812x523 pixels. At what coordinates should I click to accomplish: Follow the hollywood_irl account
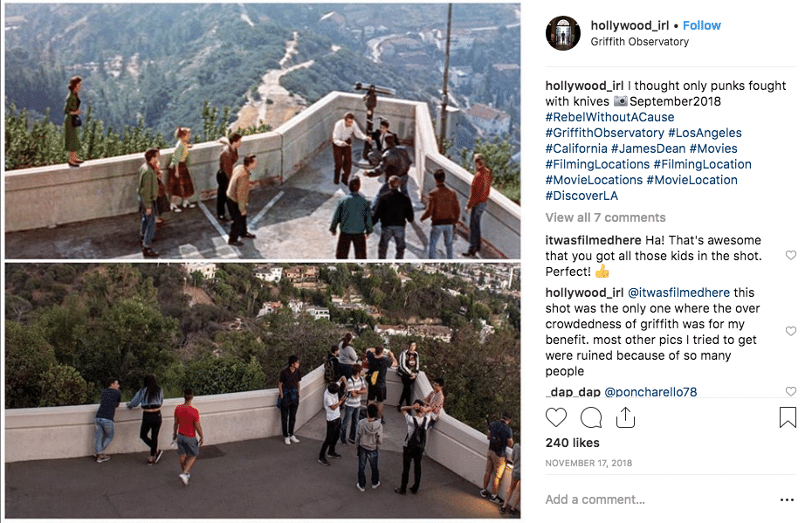point(702,25)
